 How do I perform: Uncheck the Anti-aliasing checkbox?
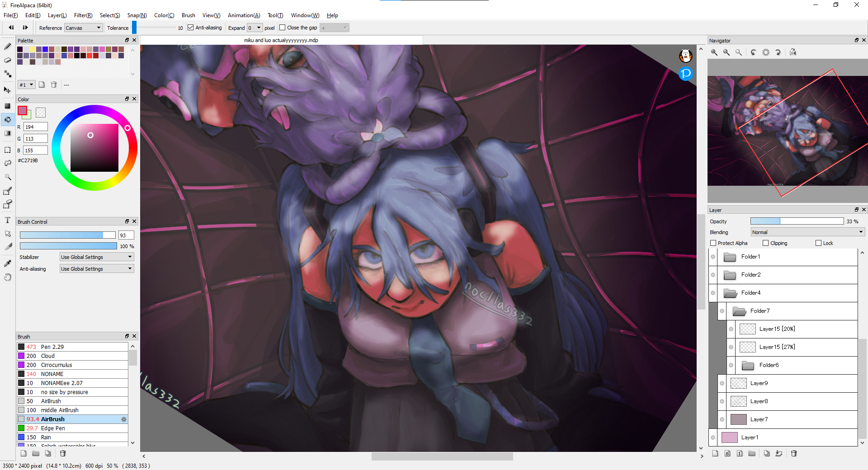(x=191, y=28)
